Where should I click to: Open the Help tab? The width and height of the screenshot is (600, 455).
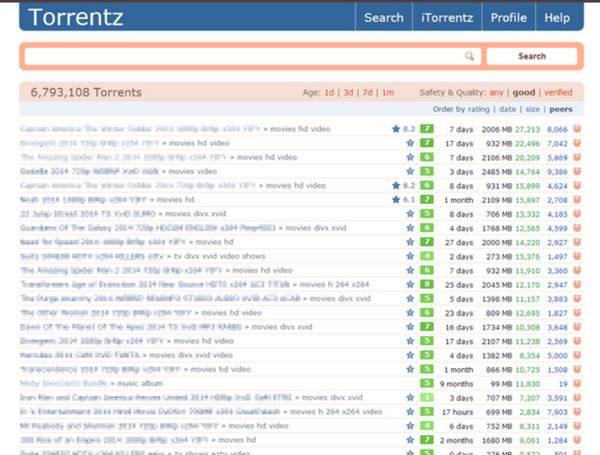coord(557,18)
